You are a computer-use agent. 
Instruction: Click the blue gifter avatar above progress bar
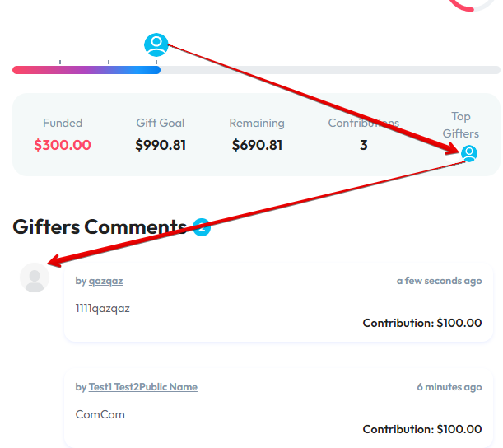[x=156, y=45]
